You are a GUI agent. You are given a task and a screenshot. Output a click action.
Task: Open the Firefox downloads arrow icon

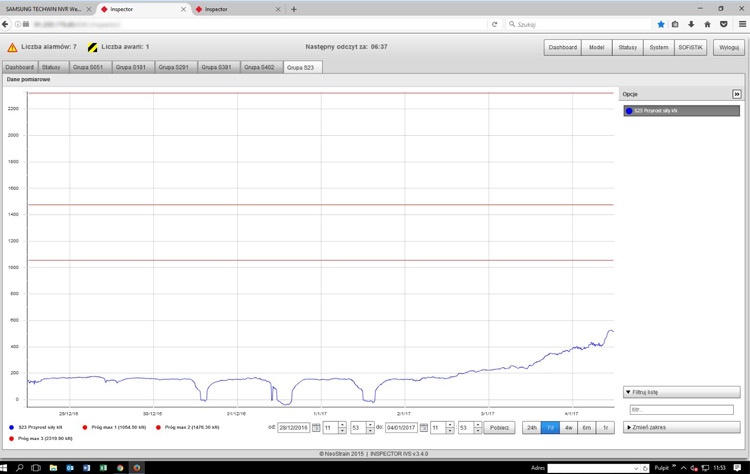tap(692, 24)
